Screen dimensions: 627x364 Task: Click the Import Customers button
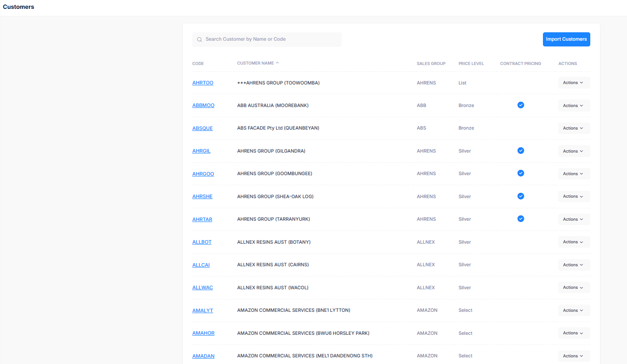tap(566, 39)
